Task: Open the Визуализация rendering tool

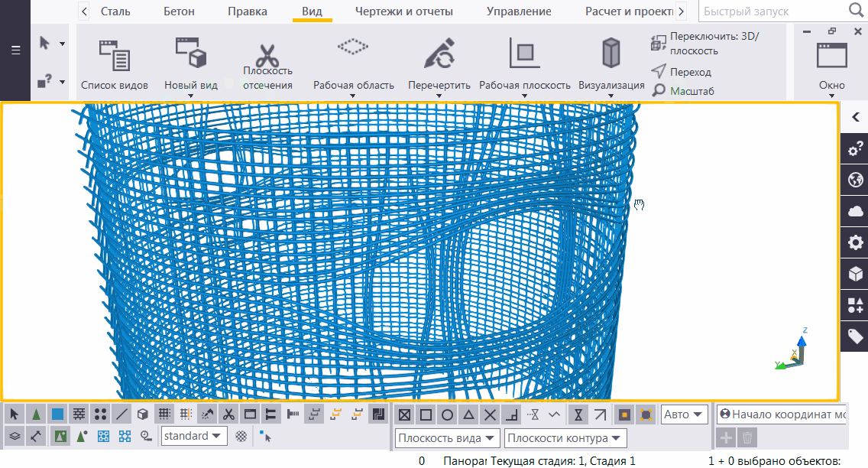Action: point(611,54)
